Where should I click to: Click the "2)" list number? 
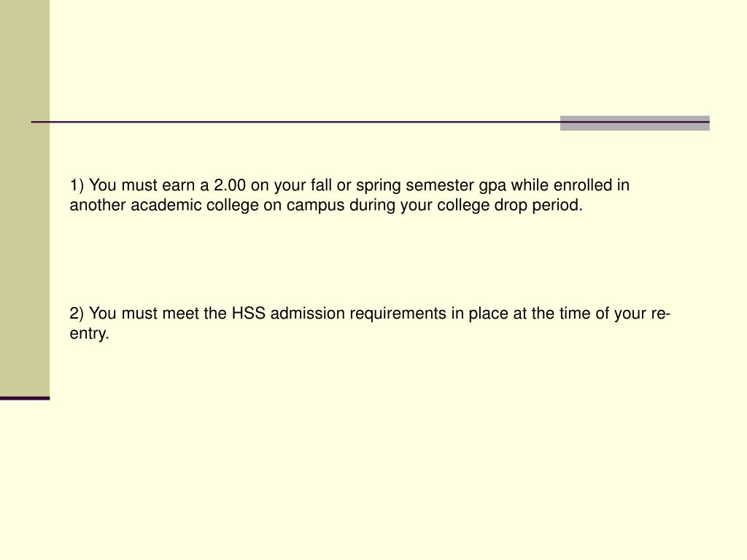77,314
